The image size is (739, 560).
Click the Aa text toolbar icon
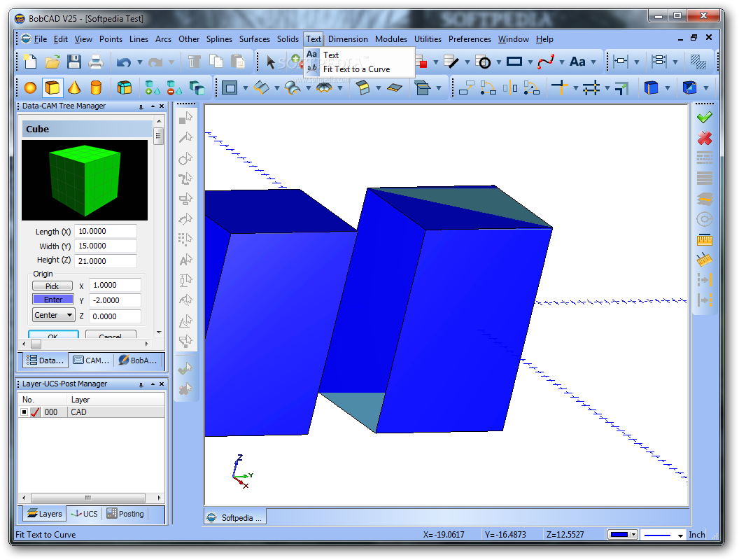(x=578, y=62)
